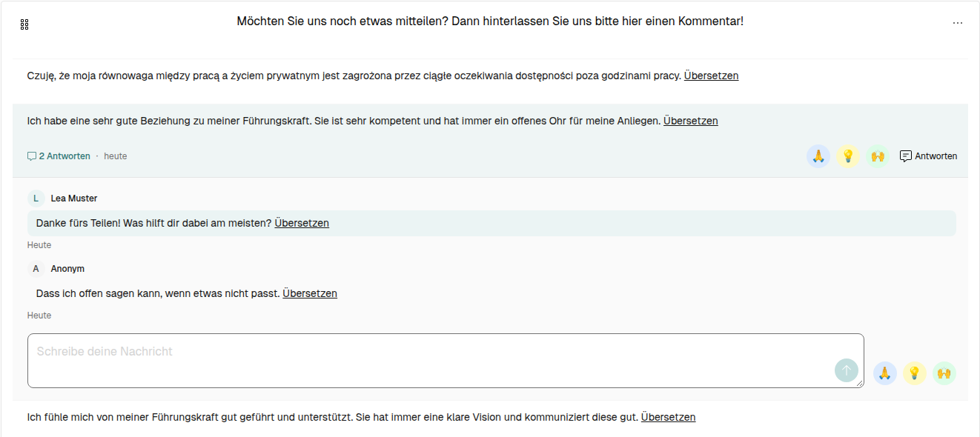Add raised hands reaction beside message box
Viewport: 980px width, 437px height.
click(944, 373)
